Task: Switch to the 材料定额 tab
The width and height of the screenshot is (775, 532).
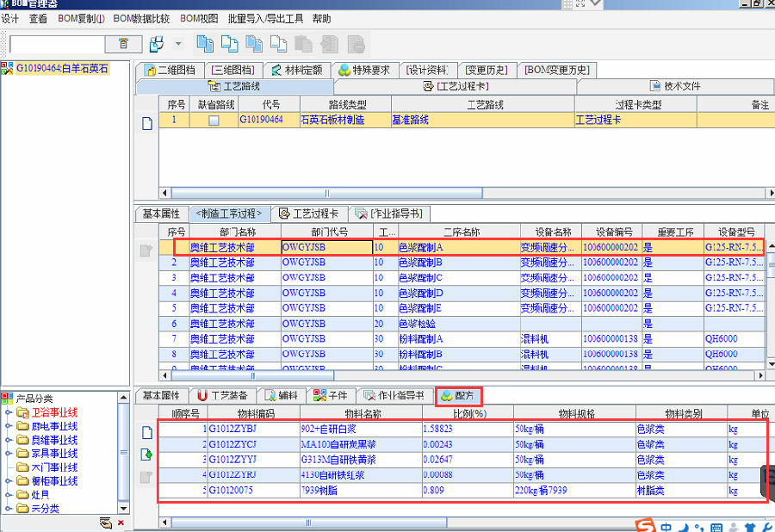Action: coord(296,71)
